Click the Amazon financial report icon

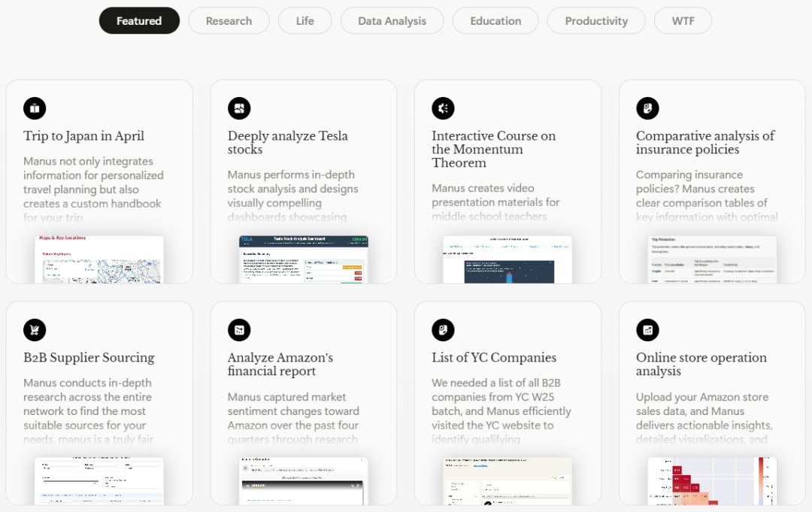[x=239, y=330]
